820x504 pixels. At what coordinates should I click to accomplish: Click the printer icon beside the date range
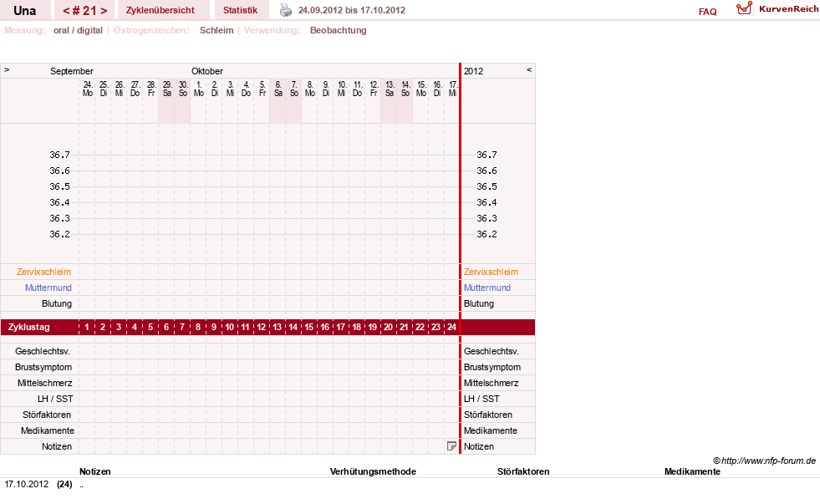(x=286, y=10)
